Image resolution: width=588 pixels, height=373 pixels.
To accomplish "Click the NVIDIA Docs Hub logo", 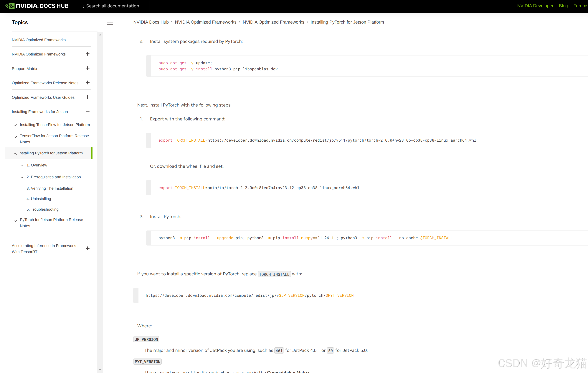I will click(37, 6).
